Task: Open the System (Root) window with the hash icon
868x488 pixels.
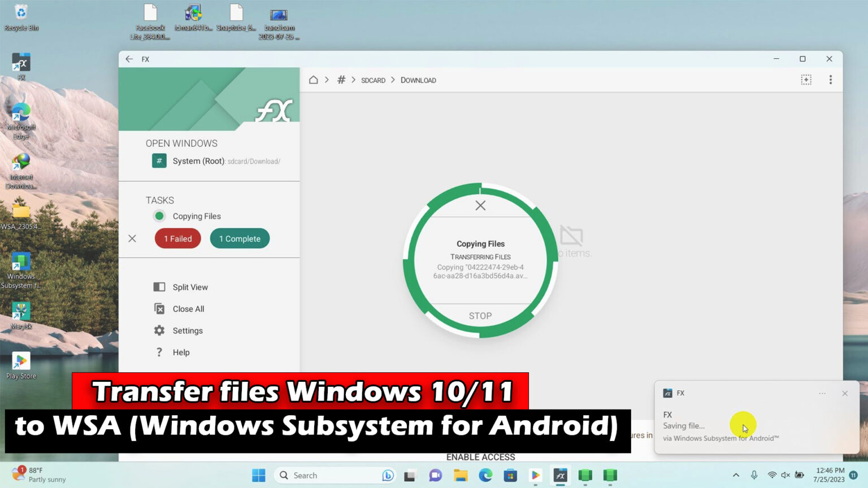Action: click(x=159, y=161)
